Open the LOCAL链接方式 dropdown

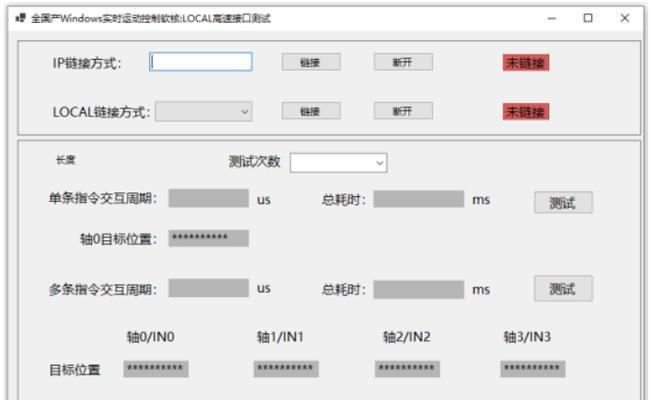coord(204,111)
